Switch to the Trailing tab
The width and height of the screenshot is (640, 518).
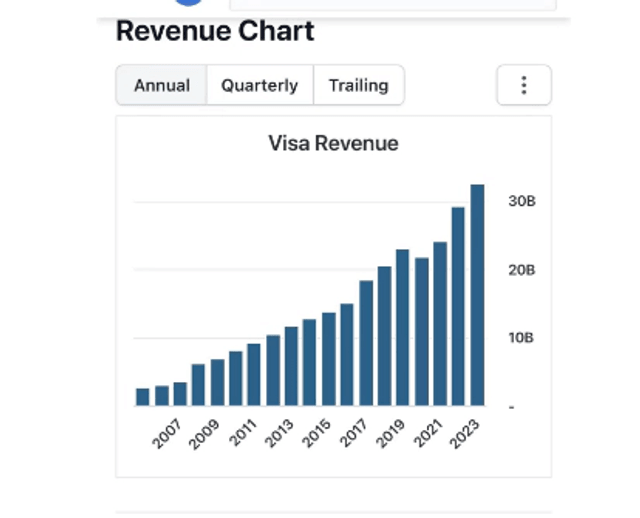click(359, 85)
